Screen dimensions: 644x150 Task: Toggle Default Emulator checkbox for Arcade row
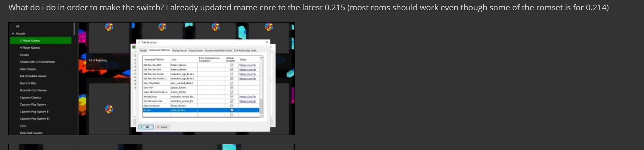coord(232,110)
